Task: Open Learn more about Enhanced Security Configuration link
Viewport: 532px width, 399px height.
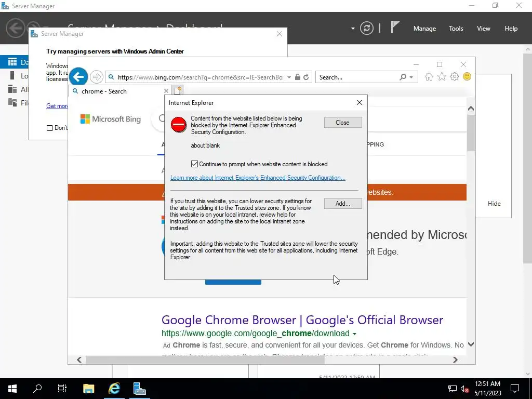Action: (258, 178)
